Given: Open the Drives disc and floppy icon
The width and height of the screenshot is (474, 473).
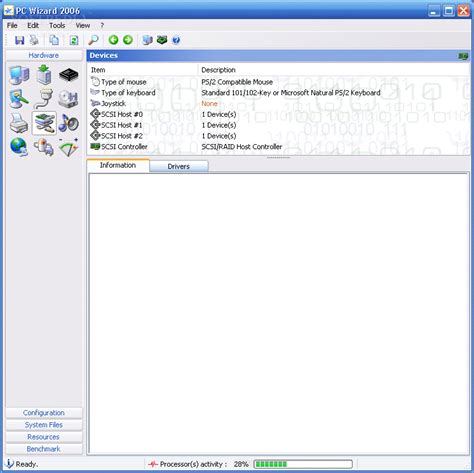Looking at the screenshot, I should [68, 99].
